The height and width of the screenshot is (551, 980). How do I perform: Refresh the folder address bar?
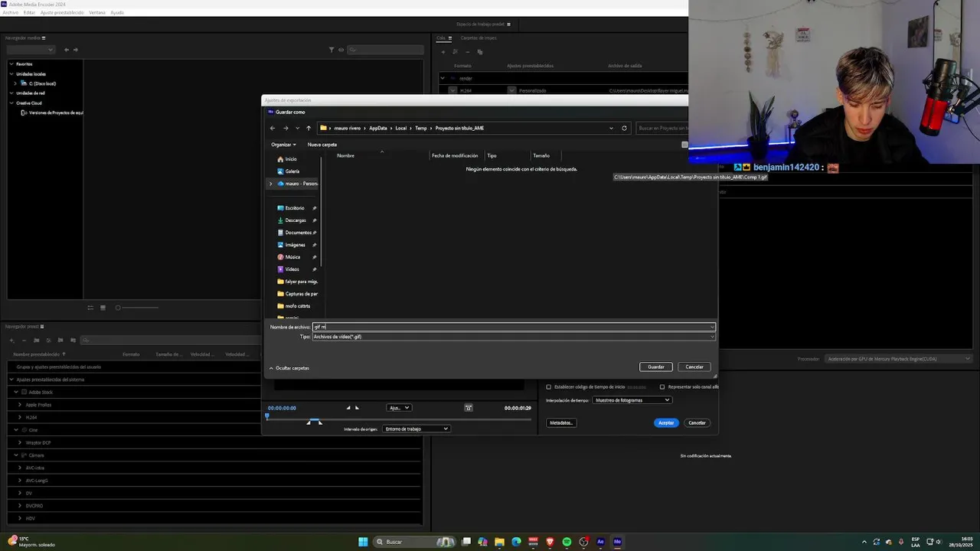tap(624, 128)
